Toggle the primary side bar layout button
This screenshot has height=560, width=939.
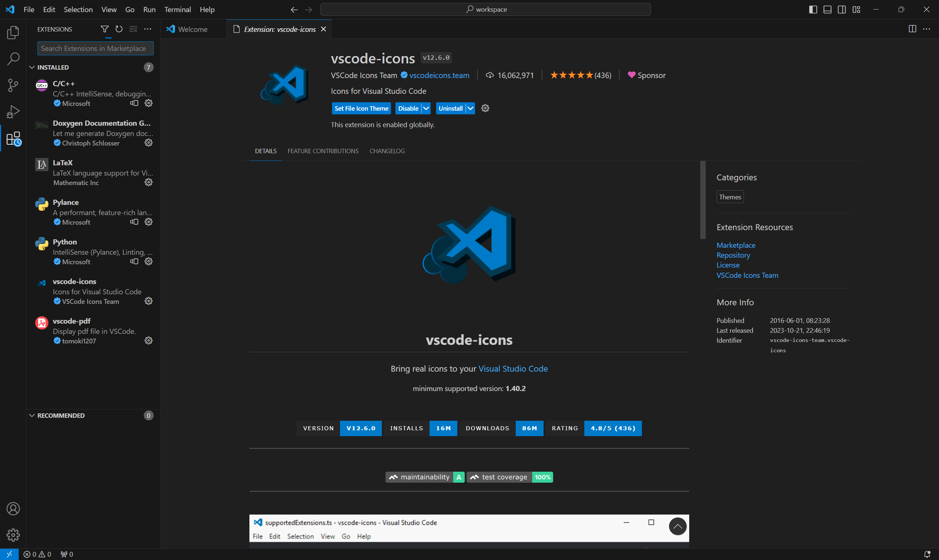pyautogui.click(x=813, y=10)
